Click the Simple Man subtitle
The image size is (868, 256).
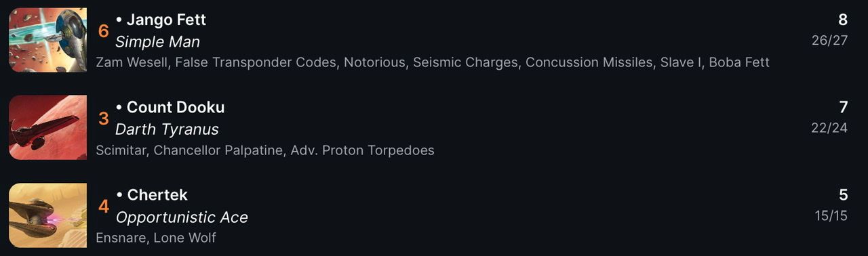point(157,42)
